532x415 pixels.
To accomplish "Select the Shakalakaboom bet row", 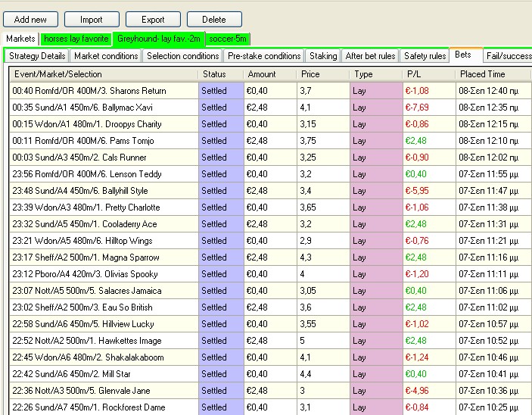I will tap(270, 357).
